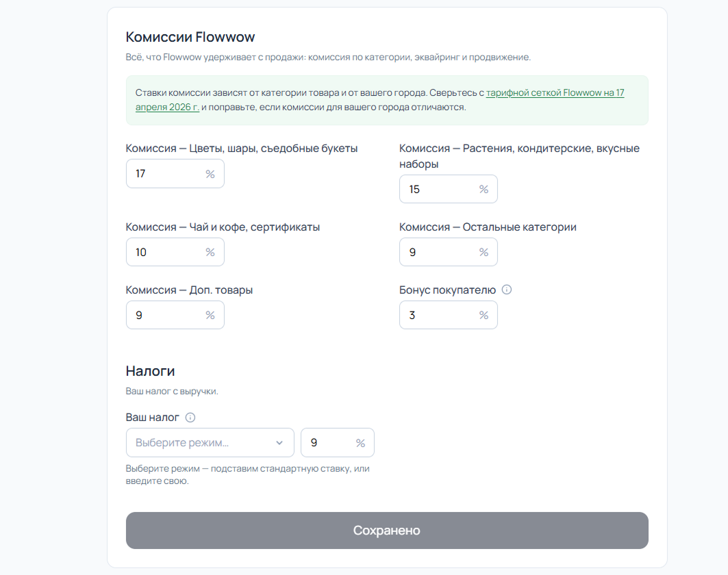Click info icon next to Бонус покупателю
This screenshot has height=575, width=728.
pyautogui.click(x=507, y=290)
